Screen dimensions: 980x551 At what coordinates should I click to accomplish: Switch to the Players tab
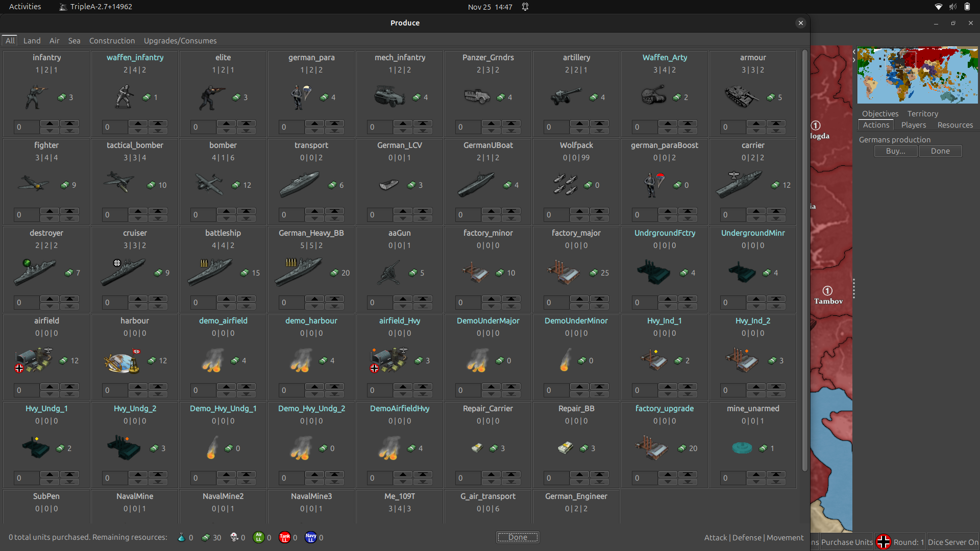pos(913,125)
